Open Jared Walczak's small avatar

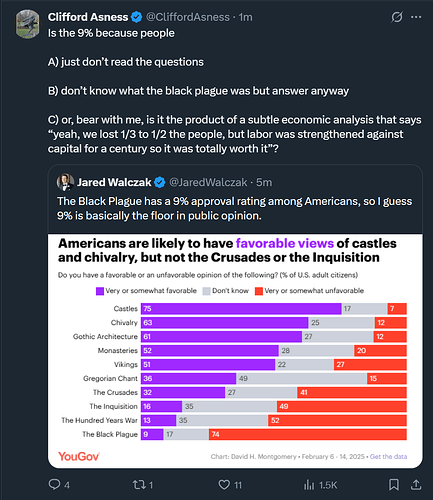[x=65, y=182]
